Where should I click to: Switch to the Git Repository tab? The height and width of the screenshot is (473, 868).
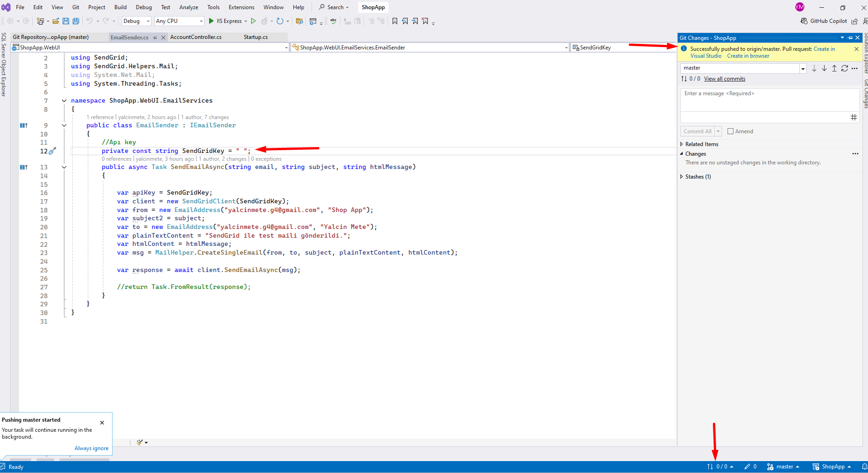tap(51, 37)
